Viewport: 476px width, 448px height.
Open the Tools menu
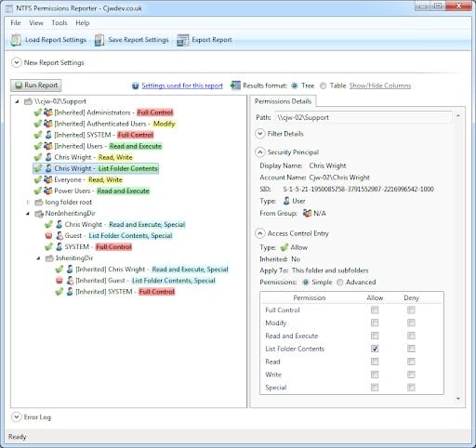59,23
